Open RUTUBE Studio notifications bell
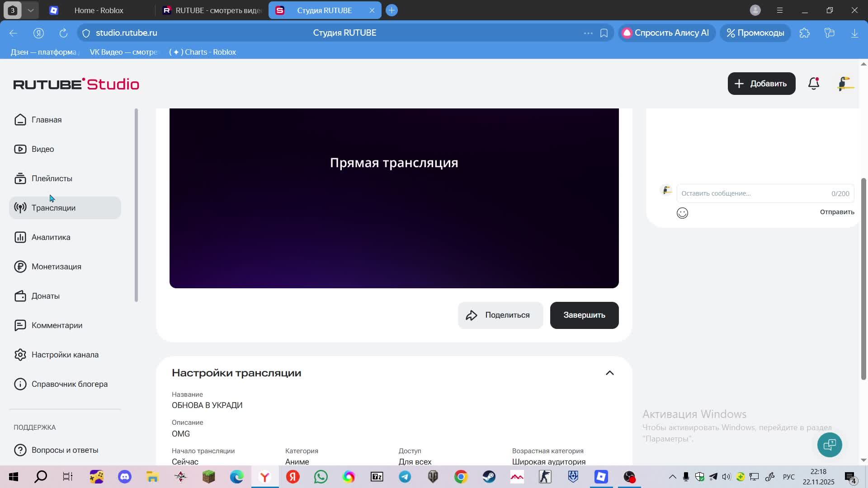Viewport: 868px width, 488px height. (x=813, y=83)
